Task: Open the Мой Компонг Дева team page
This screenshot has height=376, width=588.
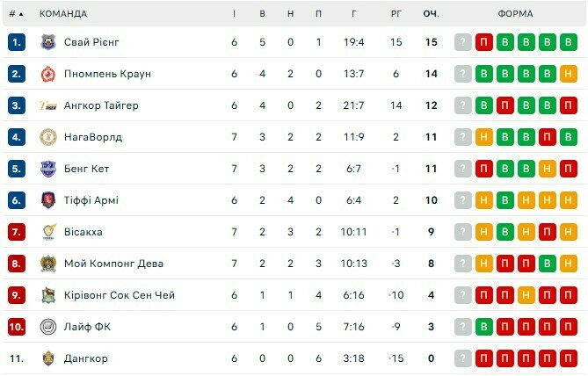Action: click(x=113, y=264)
